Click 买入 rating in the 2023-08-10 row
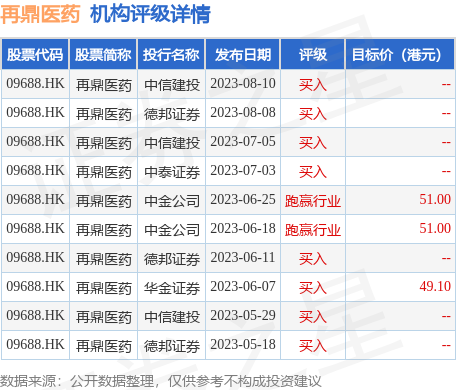The image size is (456, 390). point(313,85)
